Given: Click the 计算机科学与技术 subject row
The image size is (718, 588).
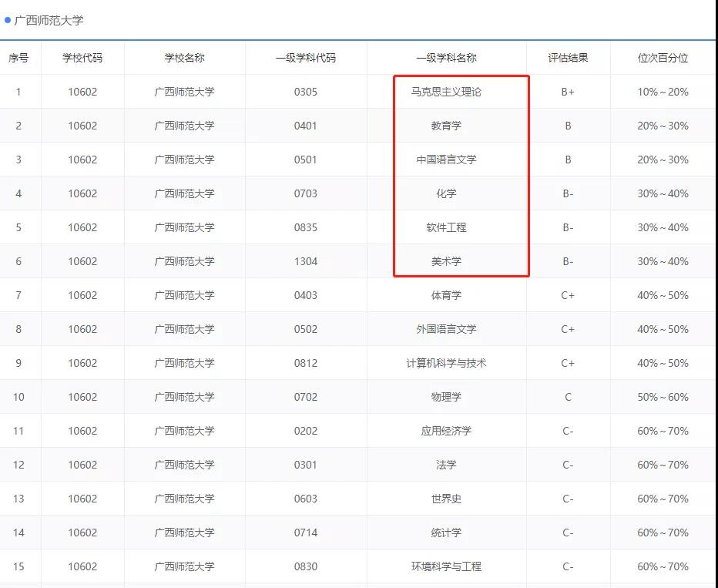Looking at the screenshot, I should 446,363.
